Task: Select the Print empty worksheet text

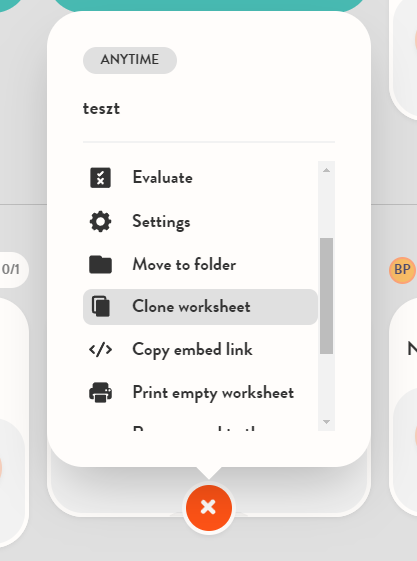Action: pyautogui.click(x=213, y=393)
